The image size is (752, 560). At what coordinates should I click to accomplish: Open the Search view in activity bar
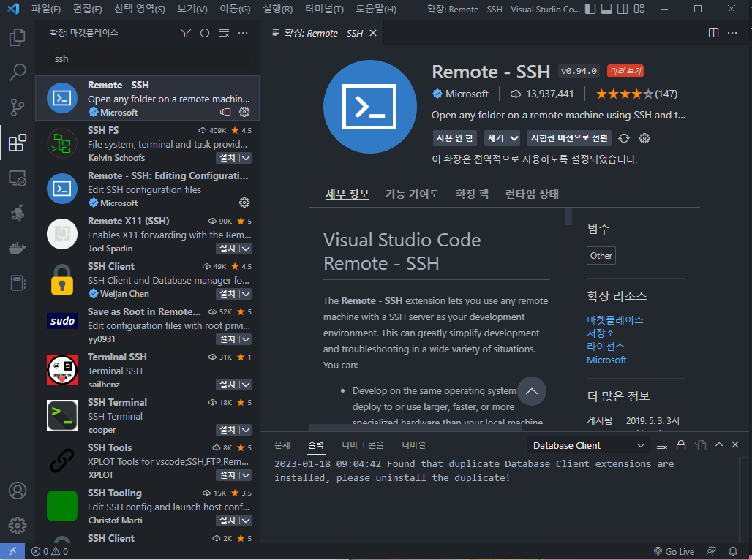coord(18,72)
